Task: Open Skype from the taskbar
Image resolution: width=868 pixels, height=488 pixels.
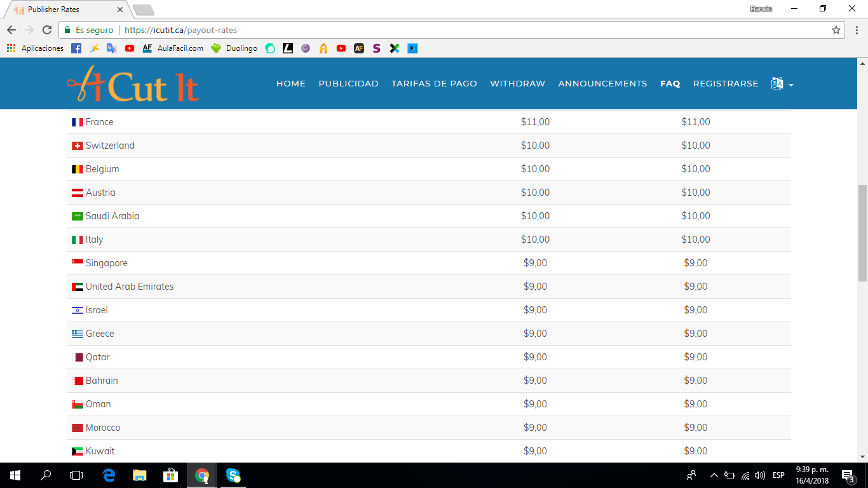Action: point(232,475)
